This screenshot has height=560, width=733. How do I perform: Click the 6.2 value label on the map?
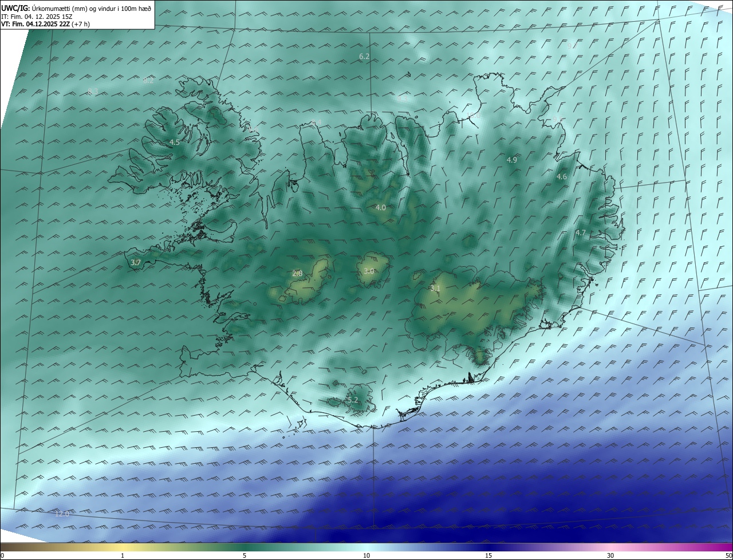[x=364, y=56]
